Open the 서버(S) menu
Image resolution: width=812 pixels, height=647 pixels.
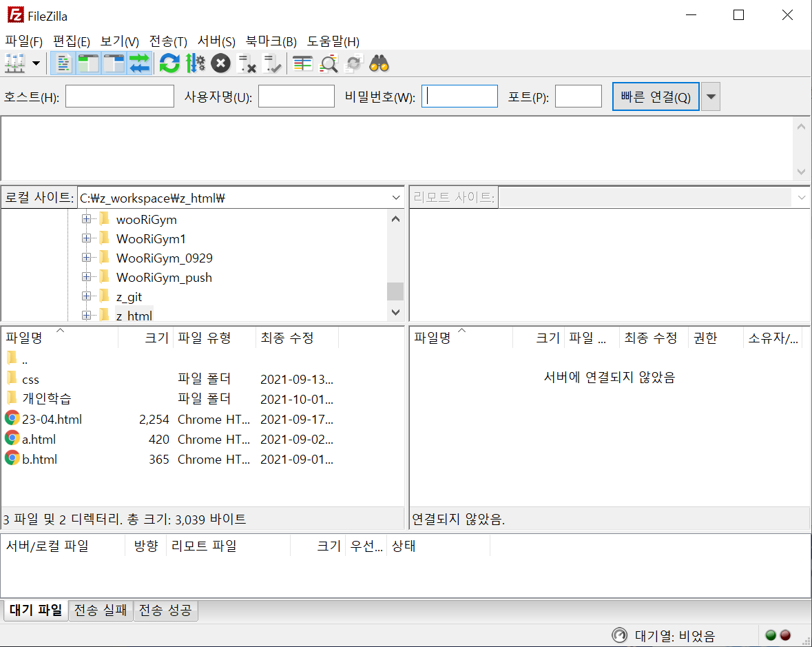click(216, 41)
